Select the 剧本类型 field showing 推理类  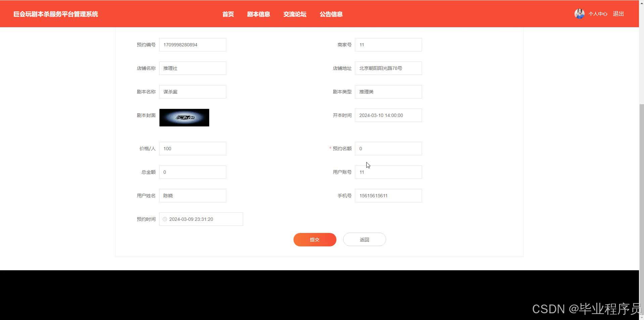[388, 91]
